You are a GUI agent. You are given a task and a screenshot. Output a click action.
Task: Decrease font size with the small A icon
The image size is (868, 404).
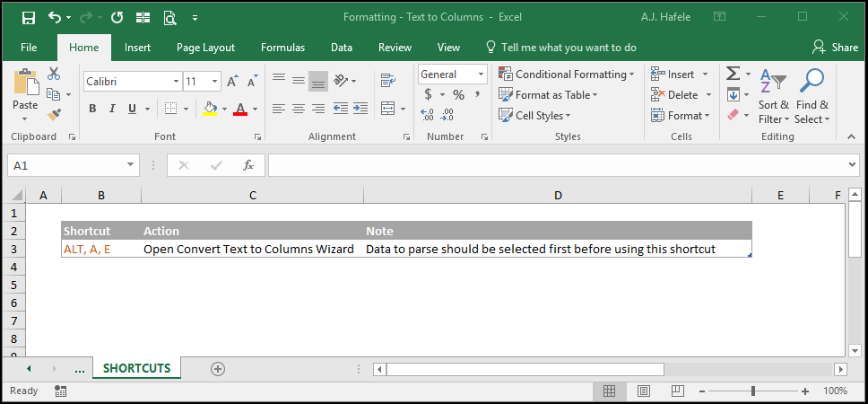253,82
